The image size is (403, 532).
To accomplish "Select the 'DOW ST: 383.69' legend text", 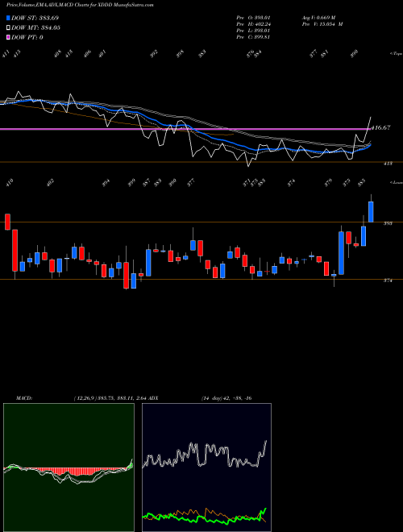I will pyautogui.click(x=35, y=18).
